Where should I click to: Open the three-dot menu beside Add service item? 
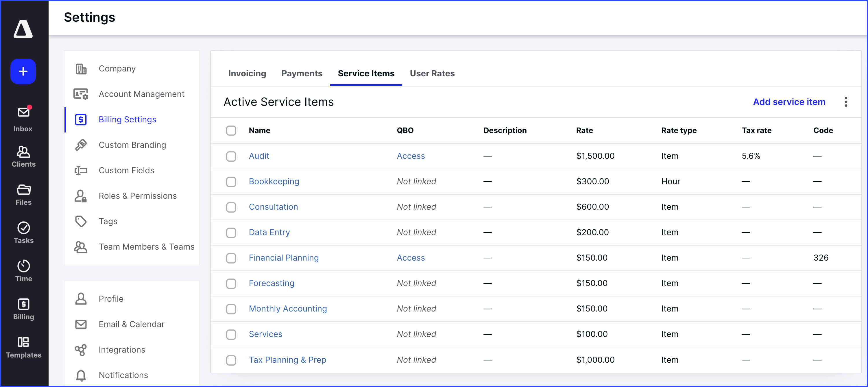coord(846,102)
